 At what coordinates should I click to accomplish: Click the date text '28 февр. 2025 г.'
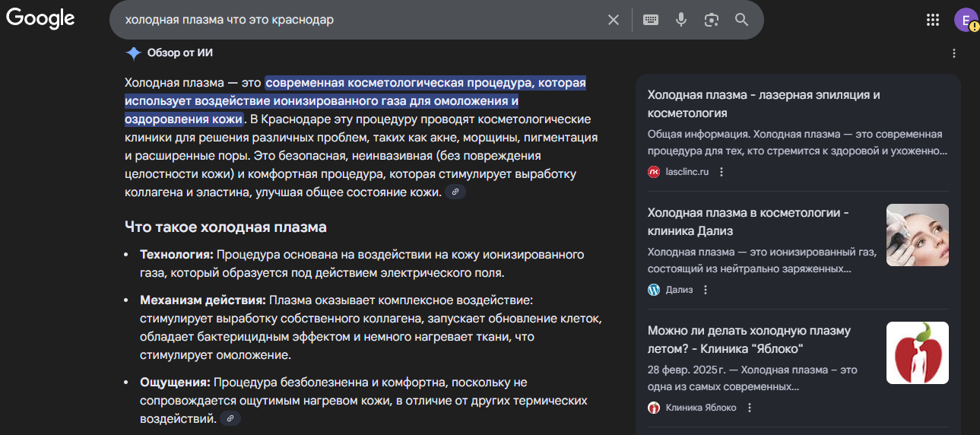coord(686,370)
